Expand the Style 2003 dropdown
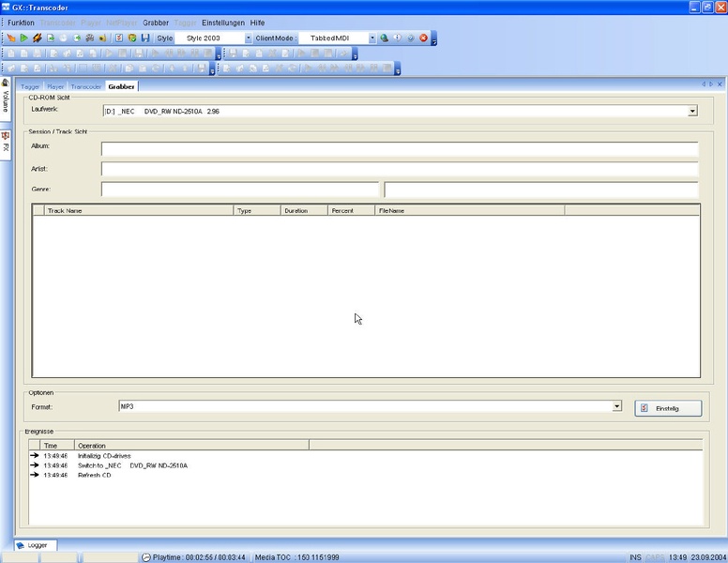The width and height of the screenshot is (728, 563). pyautogui.click(x=249, y=38)
